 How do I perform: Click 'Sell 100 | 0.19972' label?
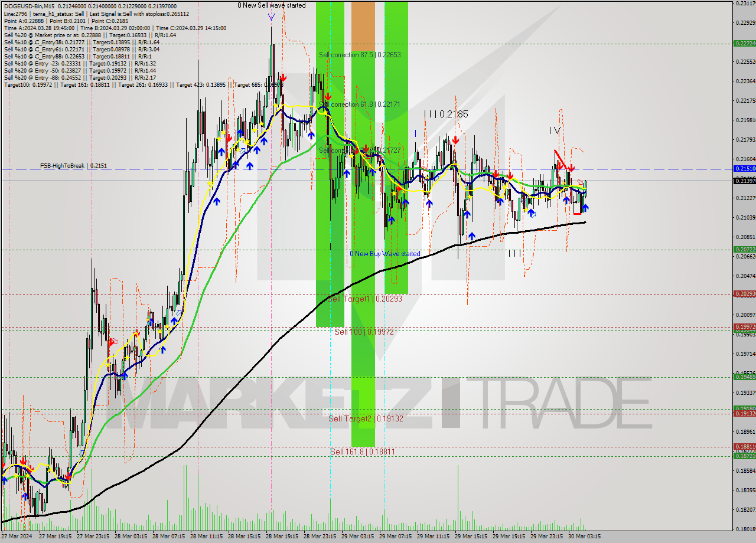click(364, 332)
